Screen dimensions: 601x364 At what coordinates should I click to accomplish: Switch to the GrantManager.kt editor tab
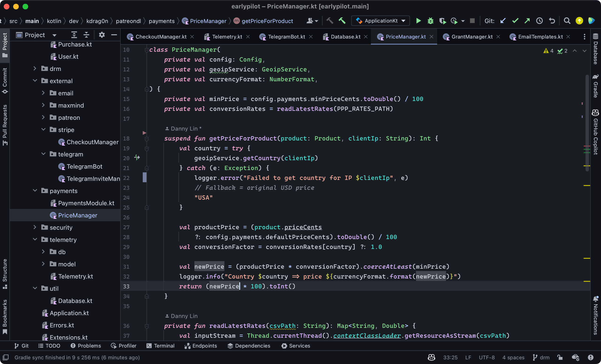click(x=472, y=37)
